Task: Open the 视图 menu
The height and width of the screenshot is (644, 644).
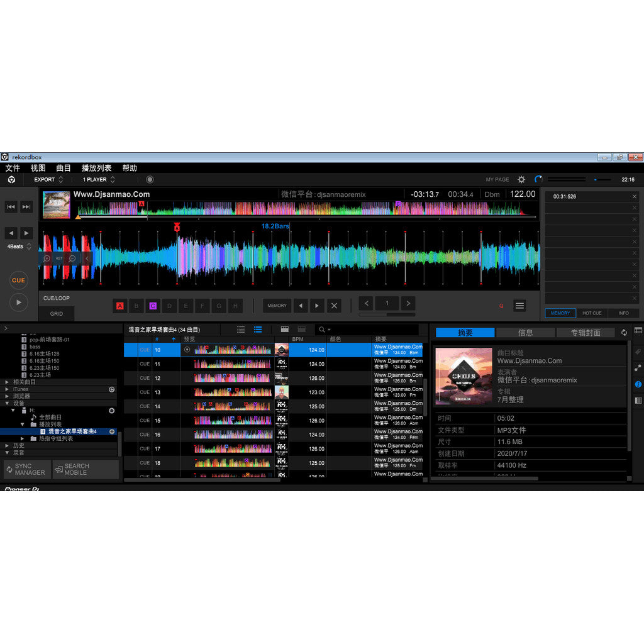Action: (38, 168)
